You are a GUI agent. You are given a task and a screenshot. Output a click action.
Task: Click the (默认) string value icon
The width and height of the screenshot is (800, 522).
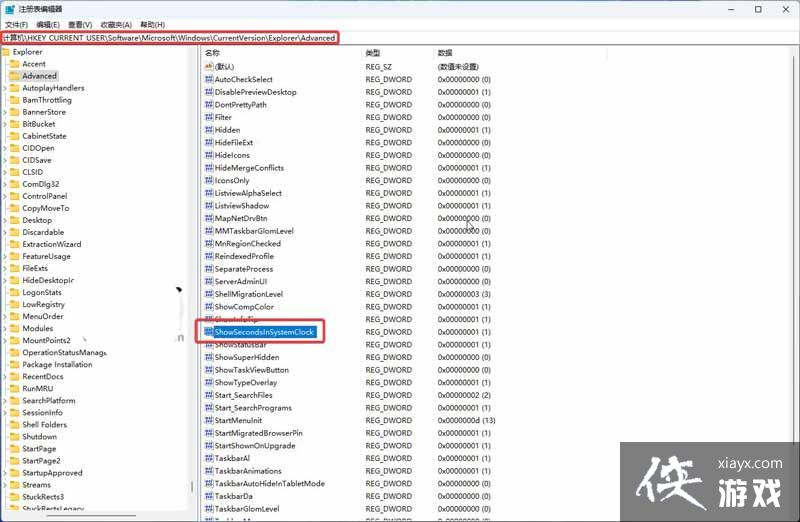coord(209,66)
